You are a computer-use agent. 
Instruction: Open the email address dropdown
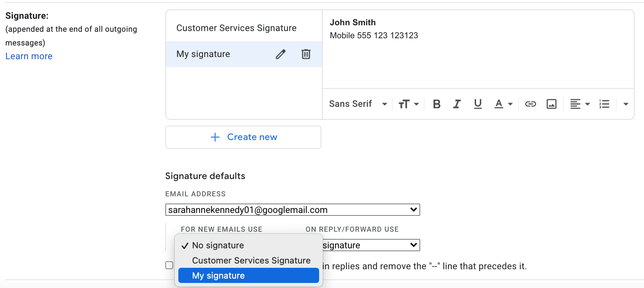click(x=292, y=210)
